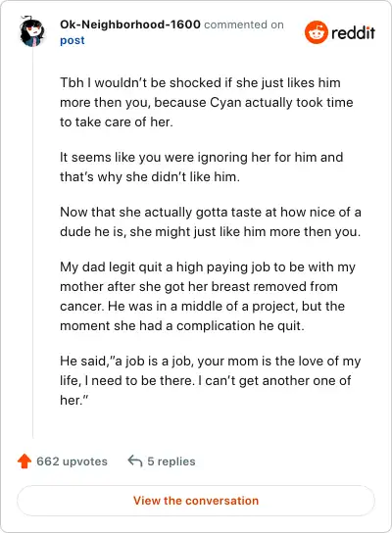Click the reddit wordmark text

(x=353, y=32)
